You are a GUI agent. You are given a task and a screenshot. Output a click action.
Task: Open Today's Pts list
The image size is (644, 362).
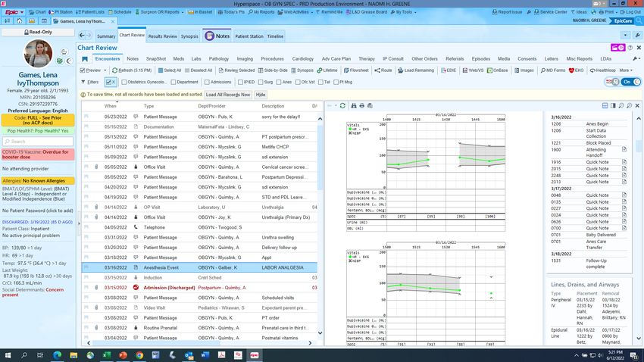tap(231, 12)
